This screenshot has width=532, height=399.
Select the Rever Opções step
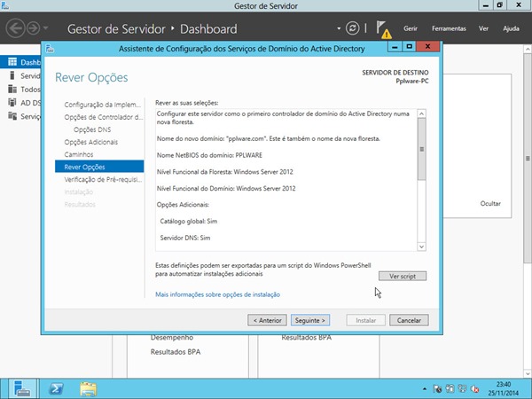99,167
